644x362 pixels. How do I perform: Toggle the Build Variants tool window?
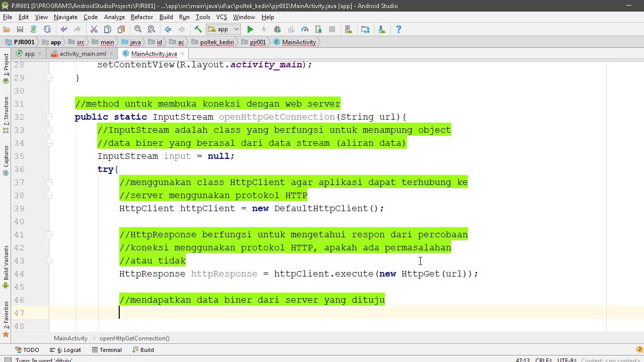click(x=6, y=266)
